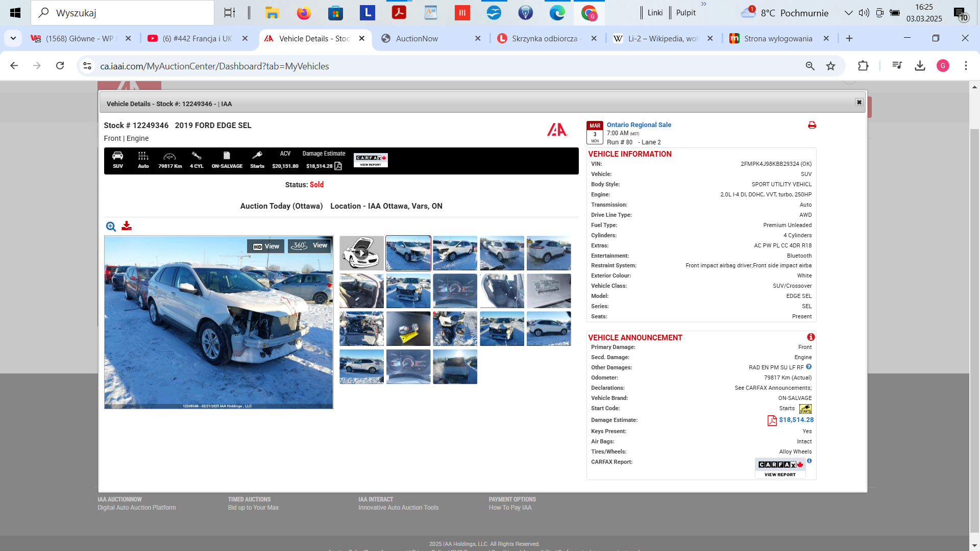The image size is (980, 551).
Task: Select the engine bay thumbnail in third row
Action: click(x=361, y=329)
